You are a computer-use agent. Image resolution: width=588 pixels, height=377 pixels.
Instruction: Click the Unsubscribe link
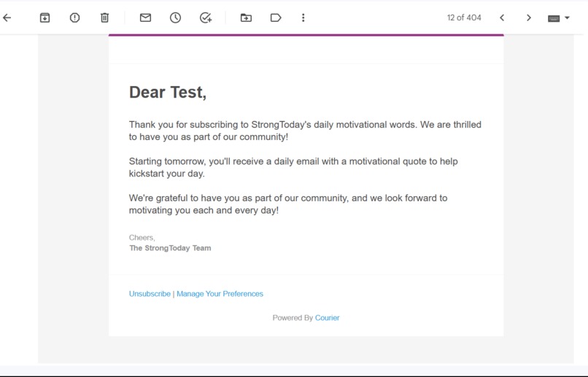pyautogui.click(x=150, y=294)
